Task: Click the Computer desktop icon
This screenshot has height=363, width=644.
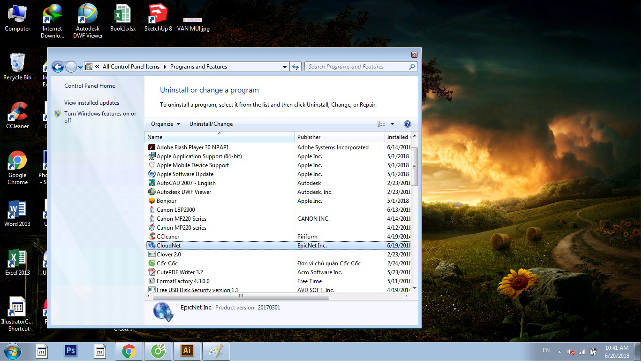Action: pos(17,18)
